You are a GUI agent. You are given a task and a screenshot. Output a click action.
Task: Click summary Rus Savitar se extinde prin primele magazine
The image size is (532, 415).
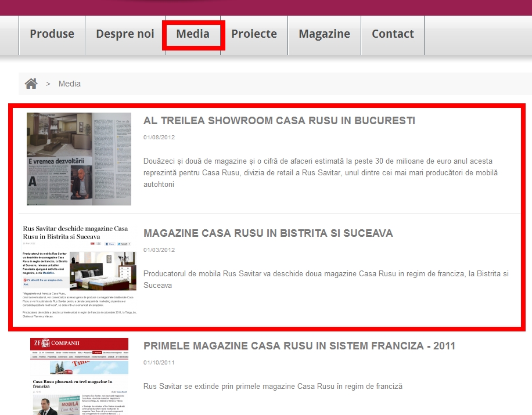click(x=273, y=387)
